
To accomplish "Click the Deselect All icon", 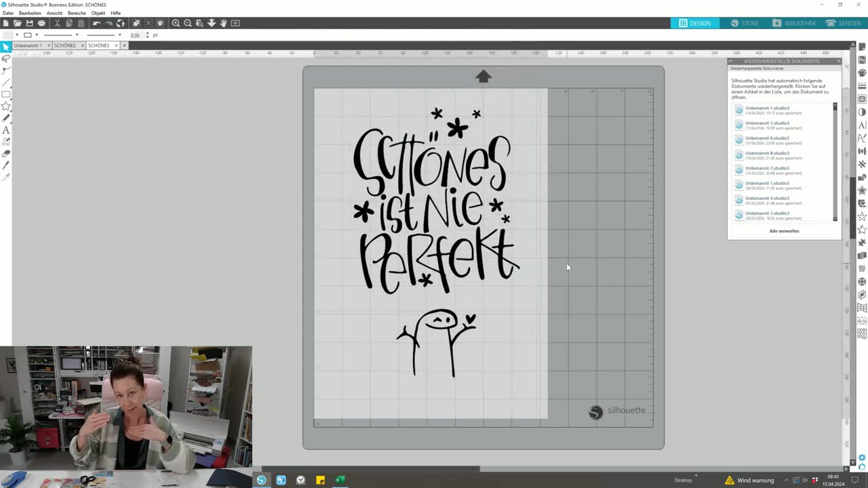I will tap(149, 23).
